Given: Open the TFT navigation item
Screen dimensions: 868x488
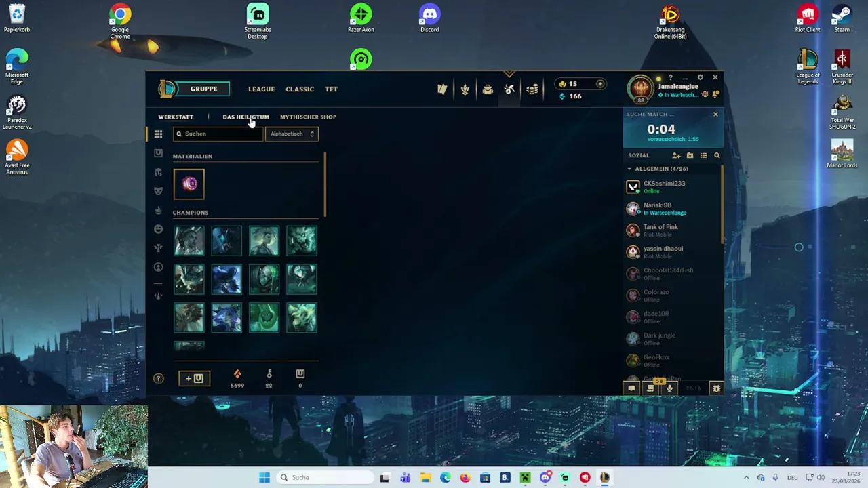Looking at the screenshot, I should pos(331,89).
